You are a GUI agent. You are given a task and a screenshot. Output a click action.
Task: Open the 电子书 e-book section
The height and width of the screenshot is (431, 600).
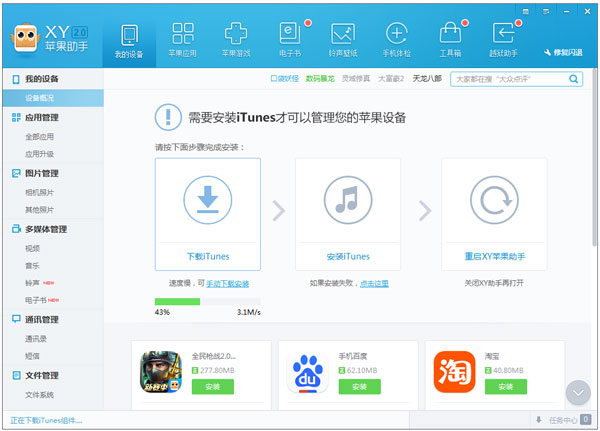(290, 40)
